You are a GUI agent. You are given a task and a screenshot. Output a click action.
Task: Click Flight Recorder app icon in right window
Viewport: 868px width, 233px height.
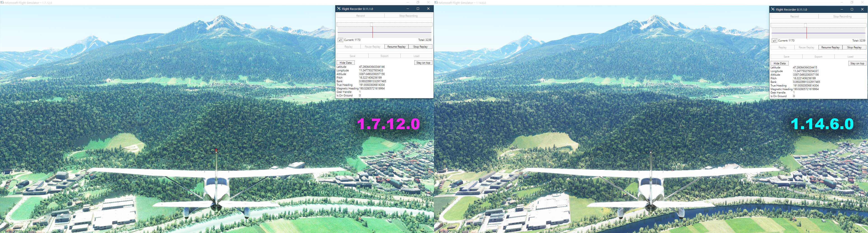click(x=773, y=9)
